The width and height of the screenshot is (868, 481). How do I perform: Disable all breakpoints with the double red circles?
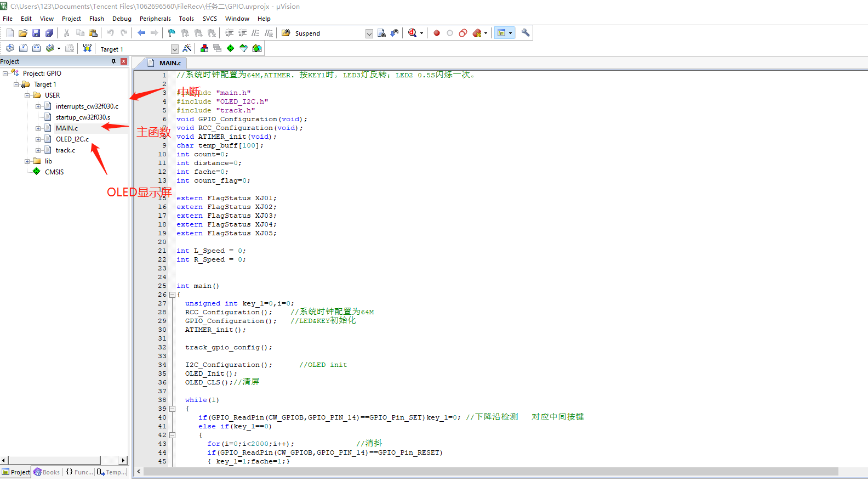(x=463, y=33)
